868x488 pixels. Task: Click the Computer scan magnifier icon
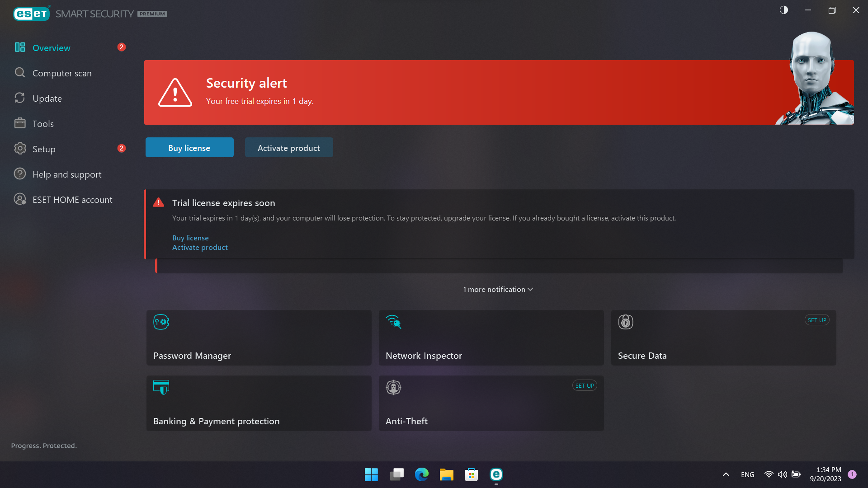[x=20, y=73]
